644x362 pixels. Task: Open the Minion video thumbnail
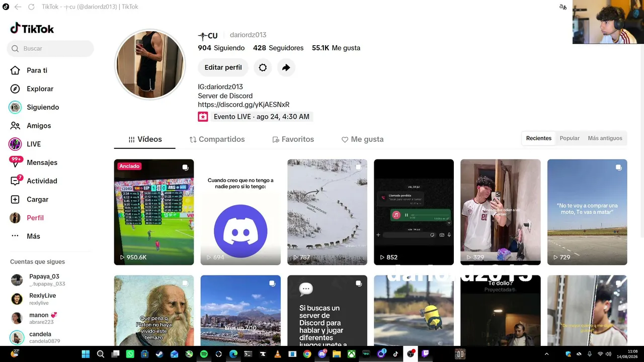(x=414, y=311)
